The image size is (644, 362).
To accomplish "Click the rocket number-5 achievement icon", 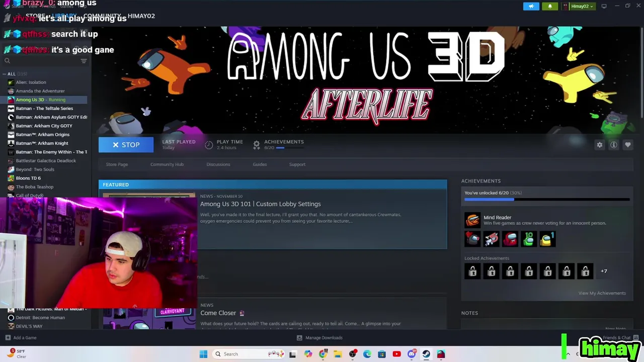I will (x=492, y=239).
